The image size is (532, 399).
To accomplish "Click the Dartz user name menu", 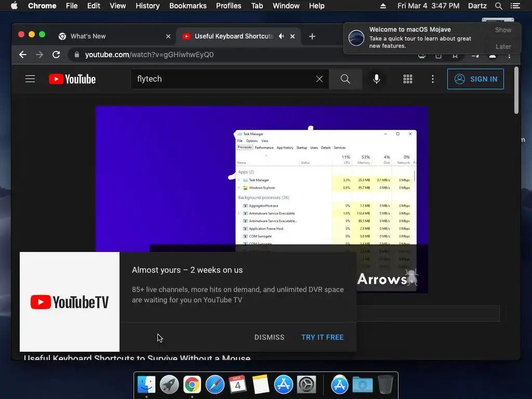I will [477, 6].
